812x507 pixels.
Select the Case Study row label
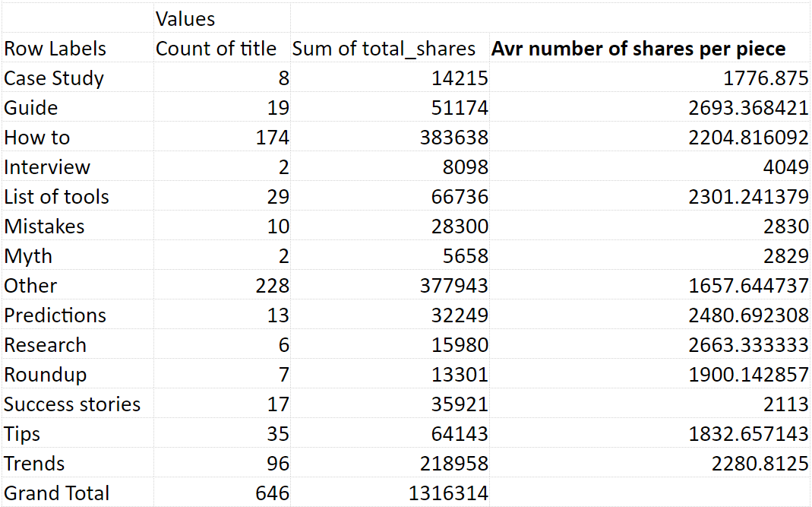77,78
